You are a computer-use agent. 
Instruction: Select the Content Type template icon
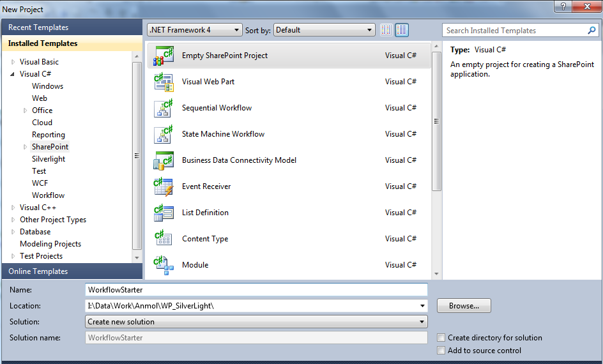tap(164, 239)
